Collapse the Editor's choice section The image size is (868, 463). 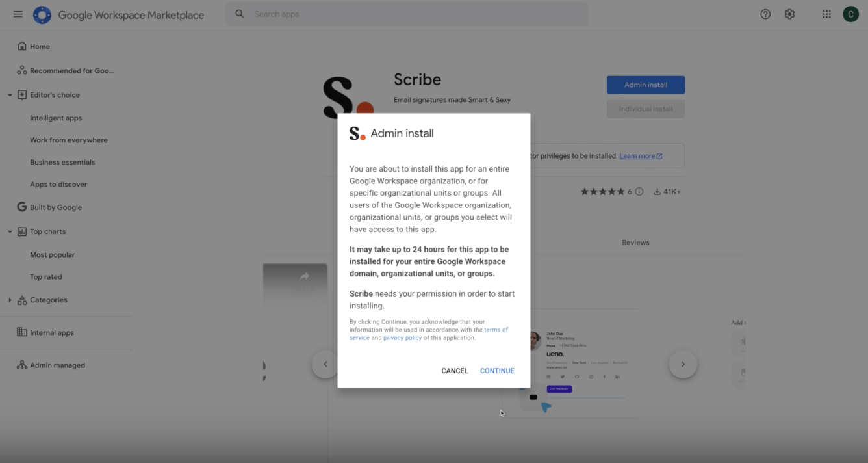point(10,95)
